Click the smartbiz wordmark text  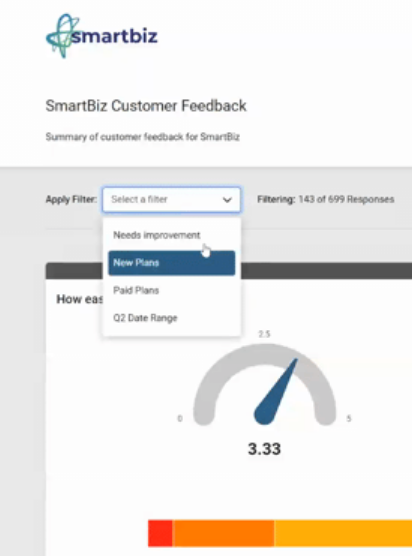pos(115,36)
